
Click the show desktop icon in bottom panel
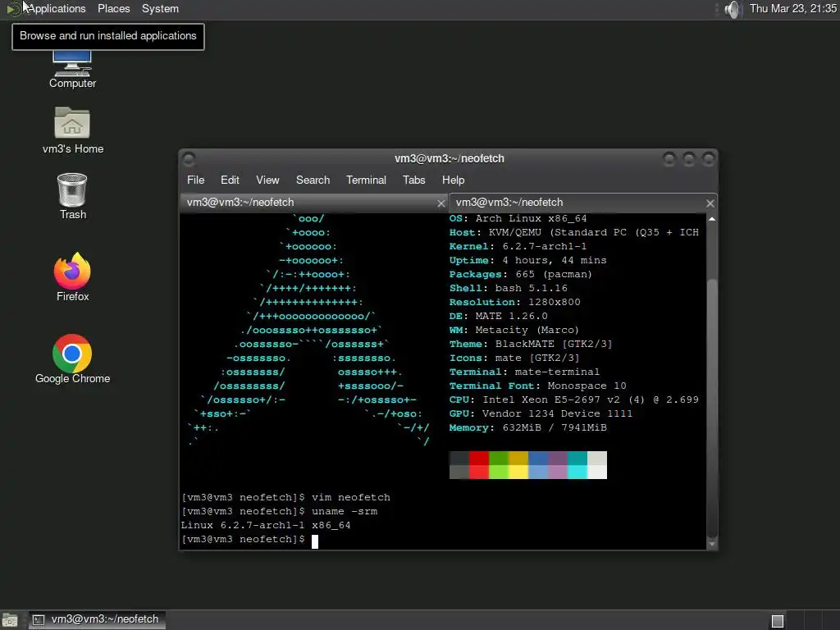pyautogui.click(x=9, y=620)
